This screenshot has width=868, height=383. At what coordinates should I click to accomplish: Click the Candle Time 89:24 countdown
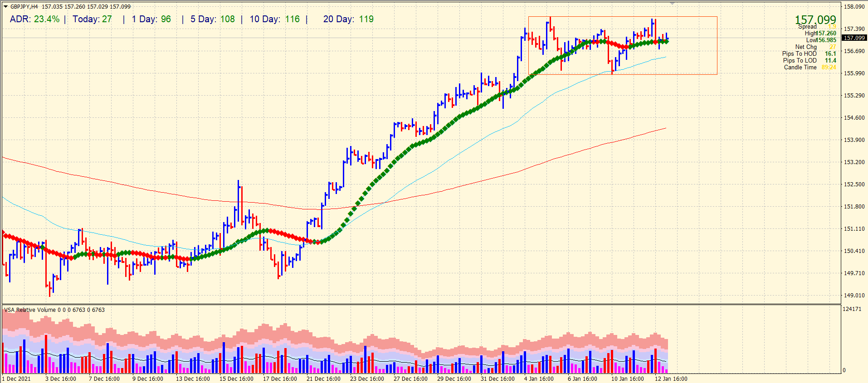click(810, 67)
